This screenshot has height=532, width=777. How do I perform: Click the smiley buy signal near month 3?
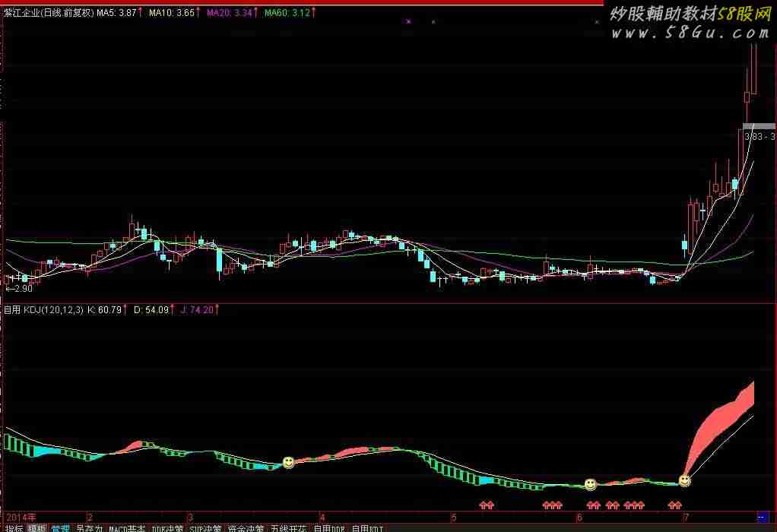click(288, 462)
